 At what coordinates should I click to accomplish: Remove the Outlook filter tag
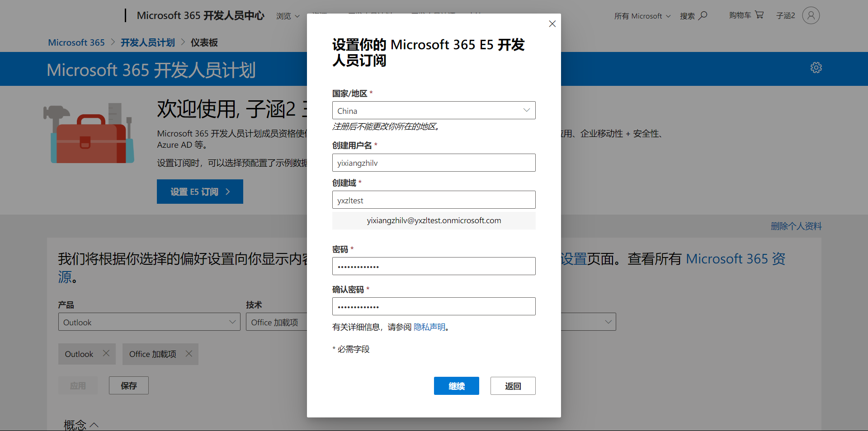click(106, 353)
